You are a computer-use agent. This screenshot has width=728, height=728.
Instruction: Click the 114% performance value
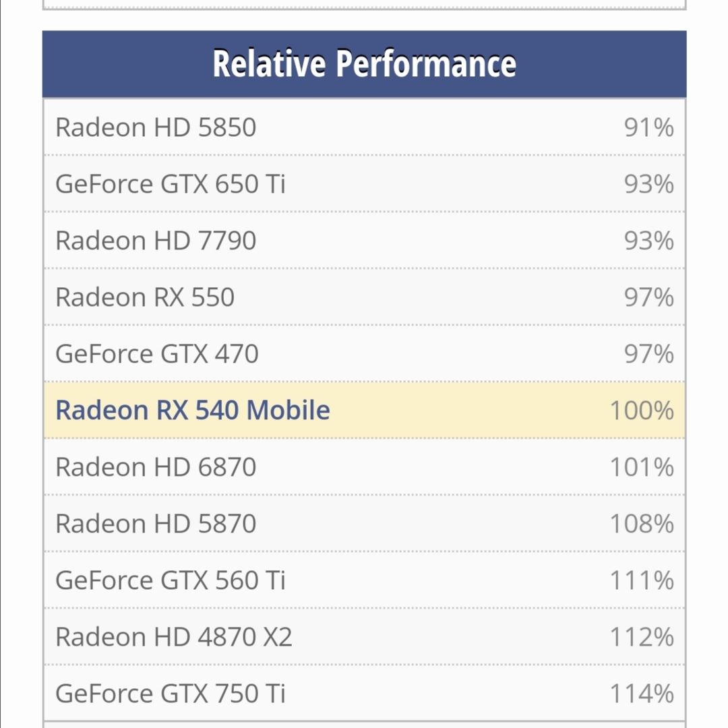641,694
